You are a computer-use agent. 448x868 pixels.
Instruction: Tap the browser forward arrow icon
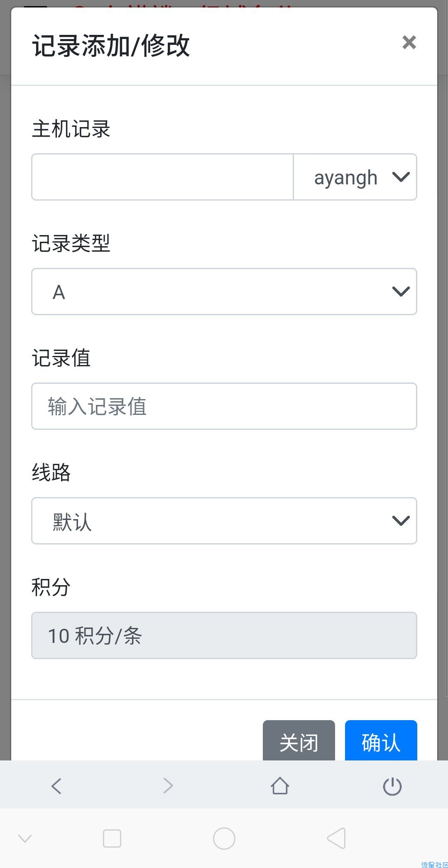(168, 786)
